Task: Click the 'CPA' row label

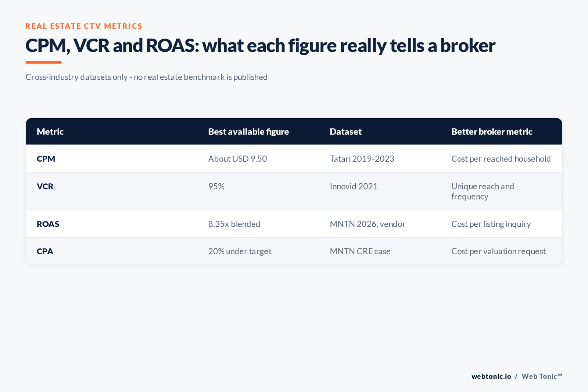Action: click(x=45, y=251)
